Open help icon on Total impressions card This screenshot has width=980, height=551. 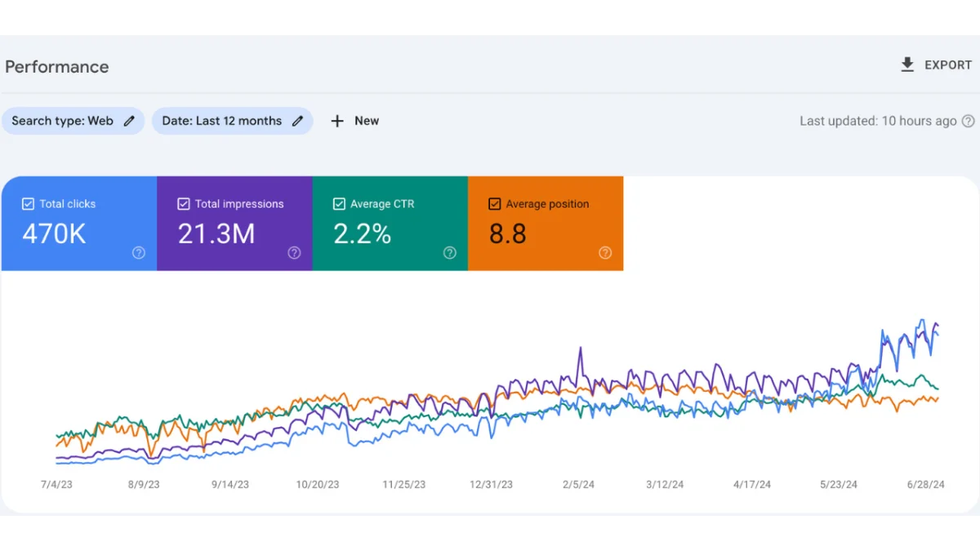pos(294,253)
